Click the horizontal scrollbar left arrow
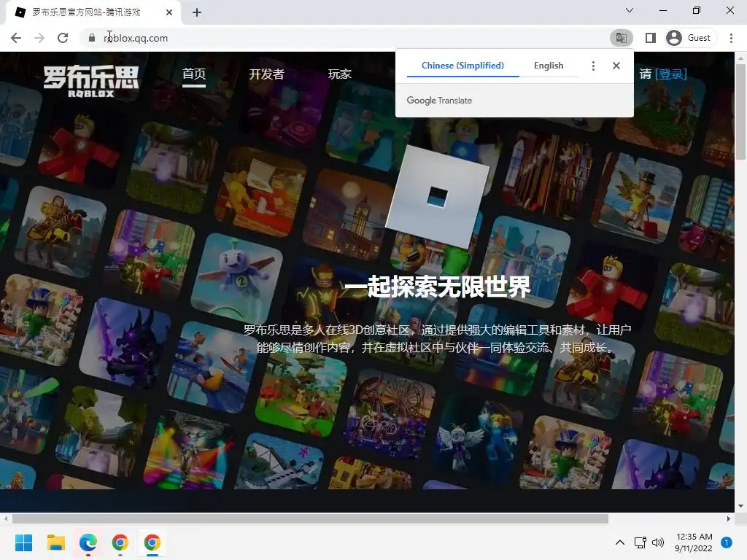 (5, 518)
